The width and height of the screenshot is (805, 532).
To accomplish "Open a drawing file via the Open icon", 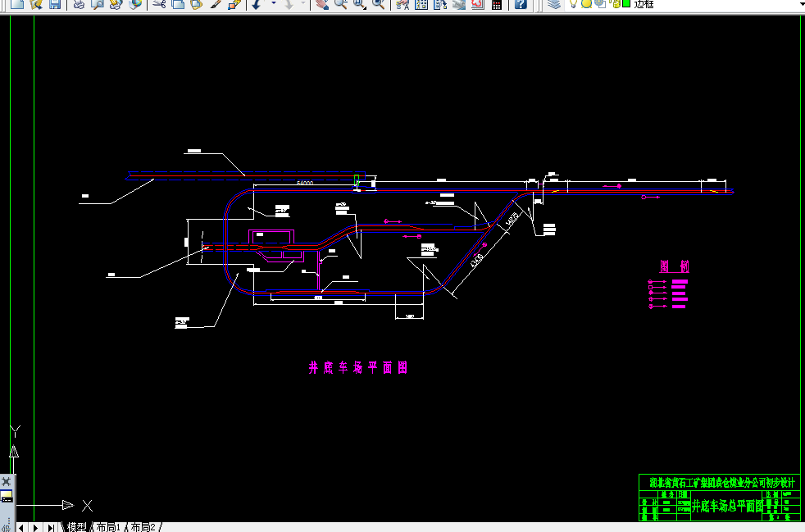I will pos(36,4).
